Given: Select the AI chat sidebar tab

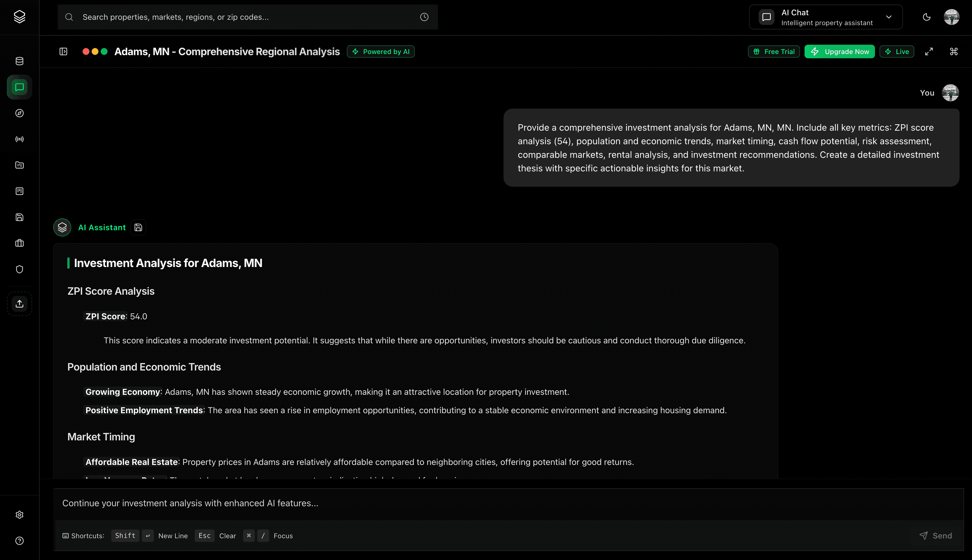Looking at the screenshot, I should click(19, 87).
